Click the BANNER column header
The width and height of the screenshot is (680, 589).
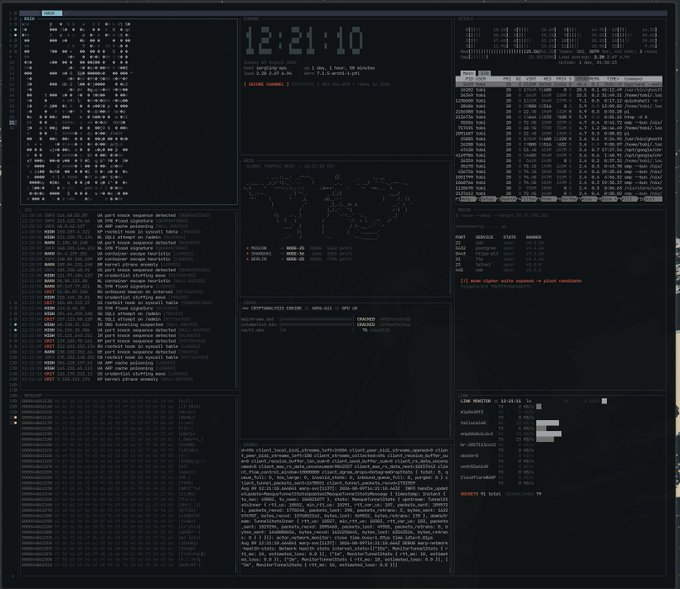(533, 237)
